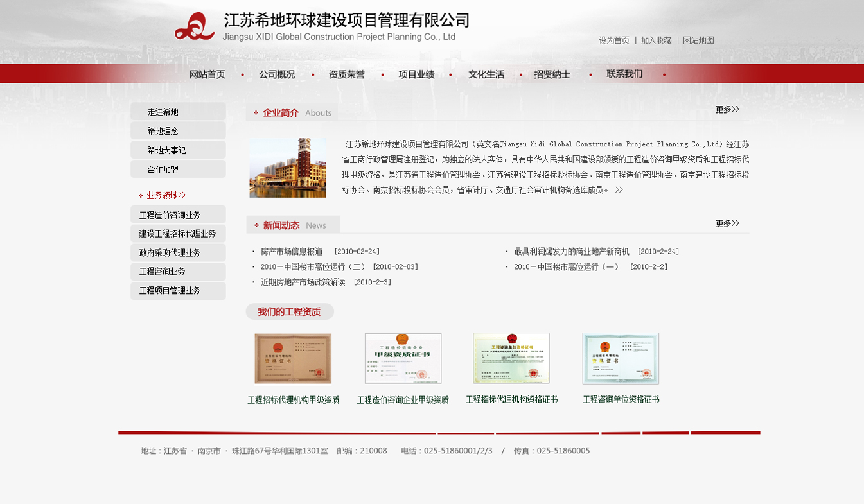The width and height of the screenshot is (864, 504).
Task: Open news 最具利润爆发力的商业地产新商机
Action: pyautogui.click(x=571, y=252)
